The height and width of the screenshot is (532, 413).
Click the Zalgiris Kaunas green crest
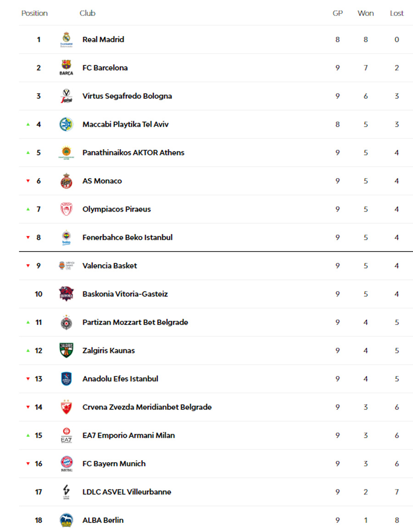coord(66,351)
